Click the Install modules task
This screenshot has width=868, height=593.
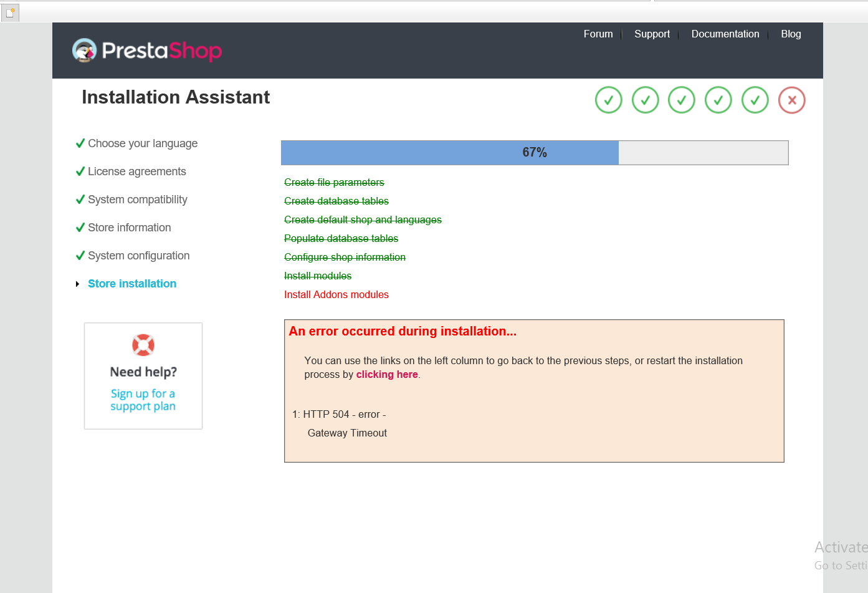click(318, 276)
